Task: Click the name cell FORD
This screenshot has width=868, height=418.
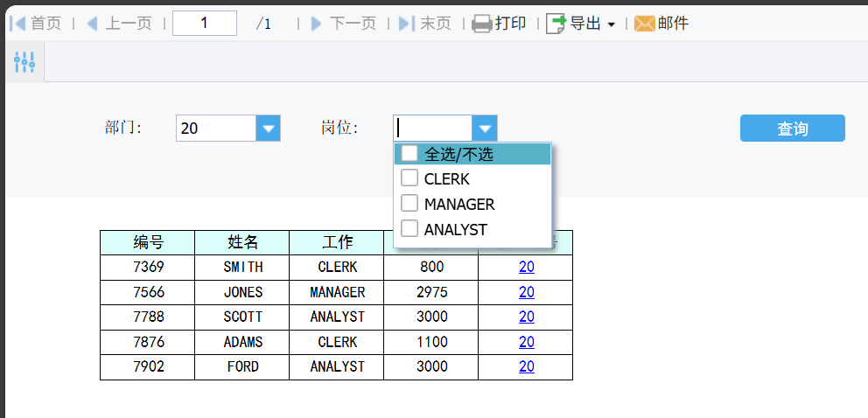Action: tap(242, 367)
